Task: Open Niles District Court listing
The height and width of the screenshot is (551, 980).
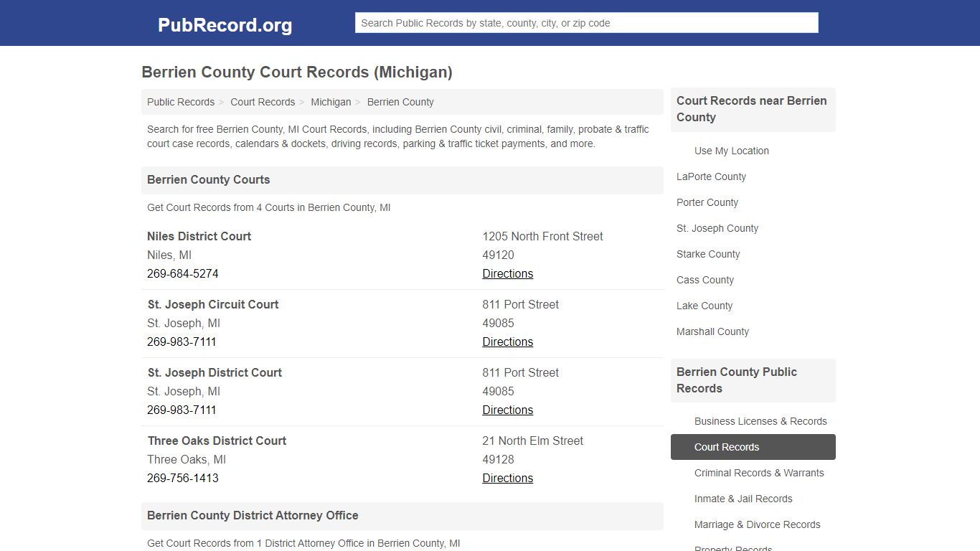Action: tap(199, 236)
